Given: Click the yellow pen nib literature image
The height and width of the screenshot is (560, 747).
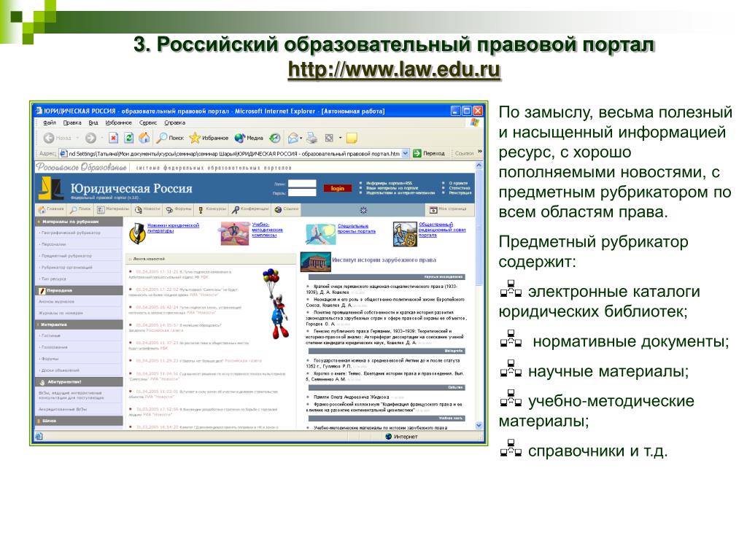Looking at the screenshot, I should (137, 233).
